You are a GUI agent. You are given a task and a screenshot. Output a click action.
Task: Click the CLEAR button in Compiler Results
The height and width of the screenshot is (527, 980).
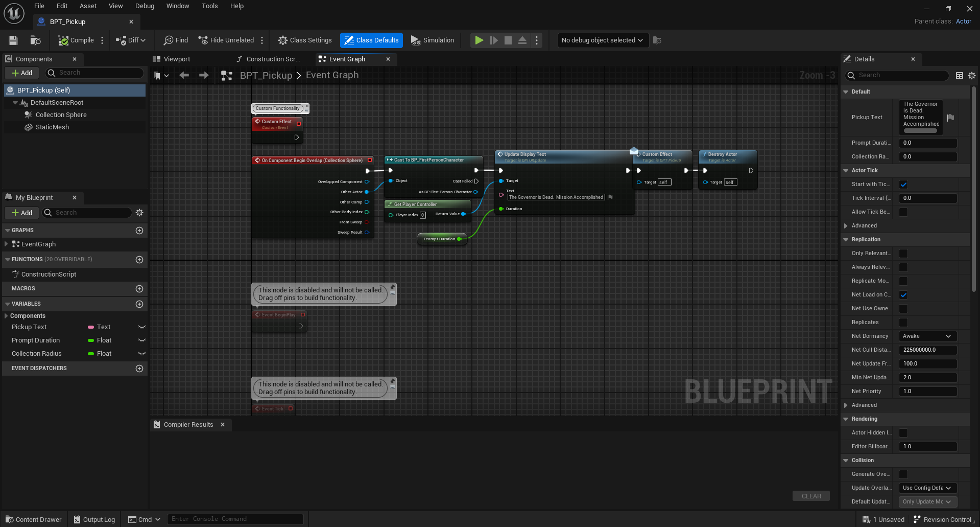810,496
